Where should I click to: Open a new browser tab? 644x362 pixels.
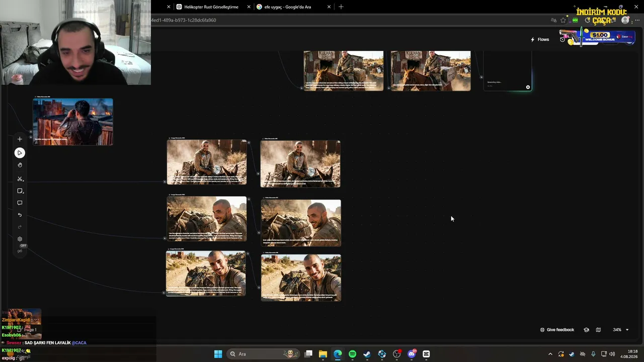click(341, 7)
